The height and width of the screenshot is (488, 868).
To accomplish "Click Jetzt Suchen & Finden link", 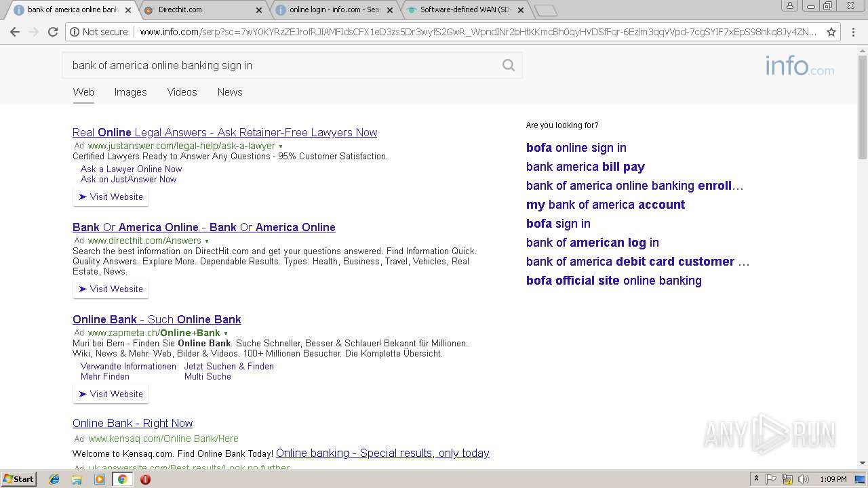I will [x=229, y=366].
